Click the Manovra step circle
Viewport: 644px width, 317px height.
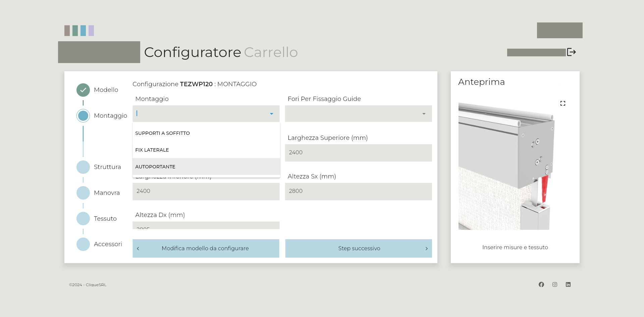click(83, 193)
